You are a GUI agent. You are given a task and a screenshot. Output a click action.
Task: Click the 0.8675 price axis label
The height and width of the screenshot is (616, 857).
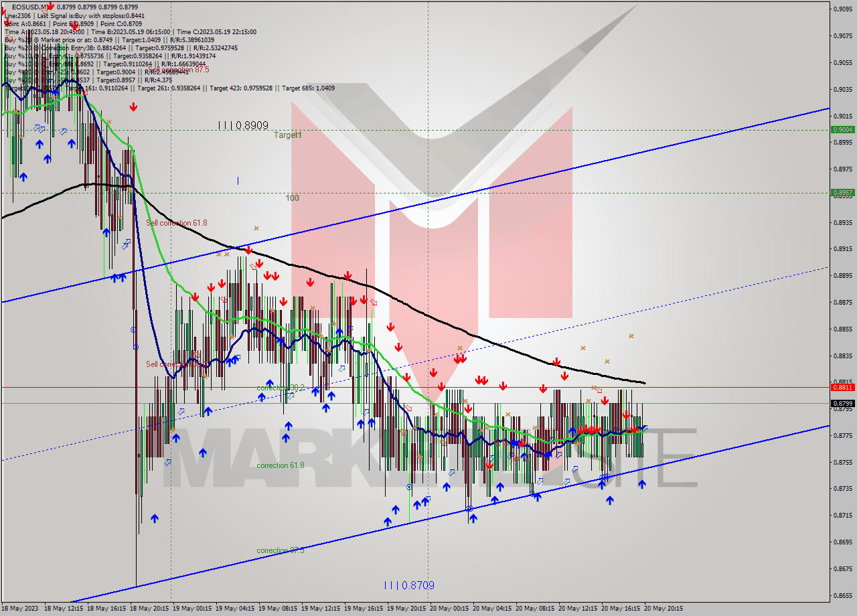coord(842,569)
